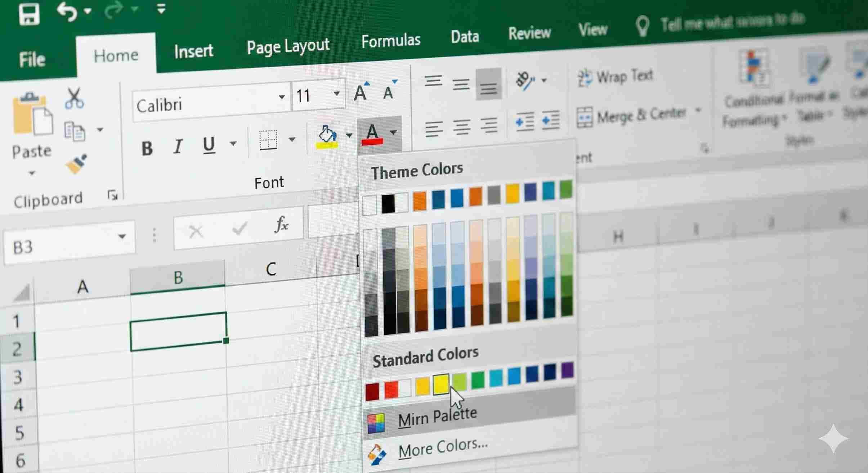Click the Format Painter brush icon

point(76,164)
